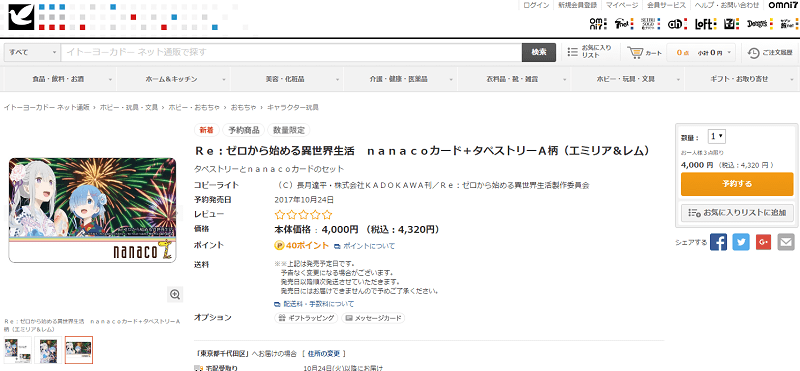Click the メッセージカード option button

[x=373, y=318]
